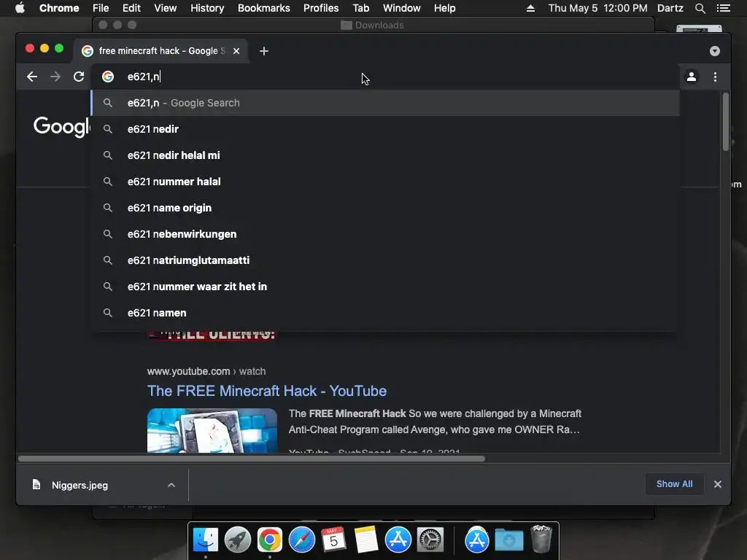Select the 'e621 namen' suggestion

point(385,312)
